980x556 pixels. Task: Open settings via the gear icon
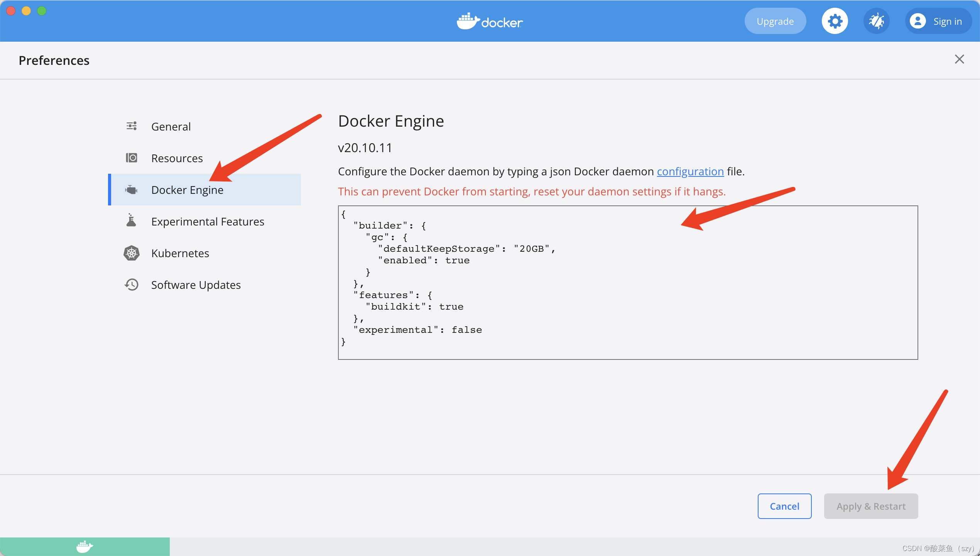click(x=835, y=21)
